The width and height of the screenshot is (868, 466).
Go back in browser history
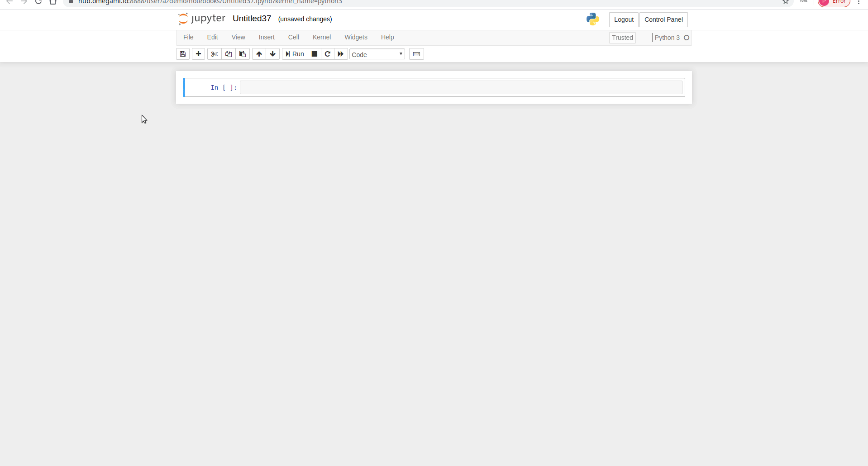(10, 2)
